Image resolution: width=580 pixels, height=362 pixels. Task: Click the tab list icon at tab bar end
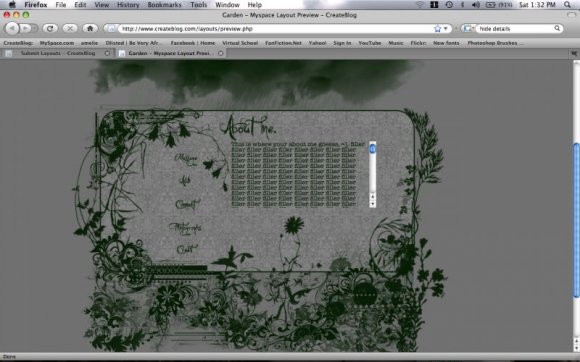574,53
